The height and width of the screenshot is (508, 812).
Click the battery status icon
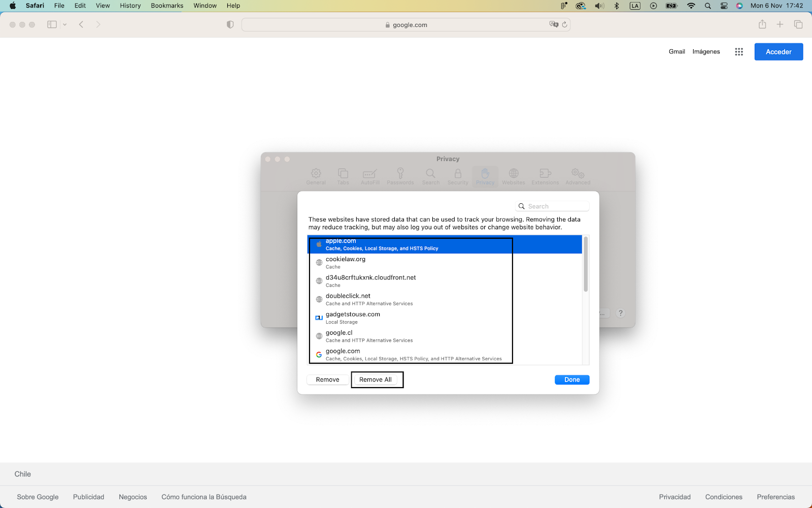[671, 6]
